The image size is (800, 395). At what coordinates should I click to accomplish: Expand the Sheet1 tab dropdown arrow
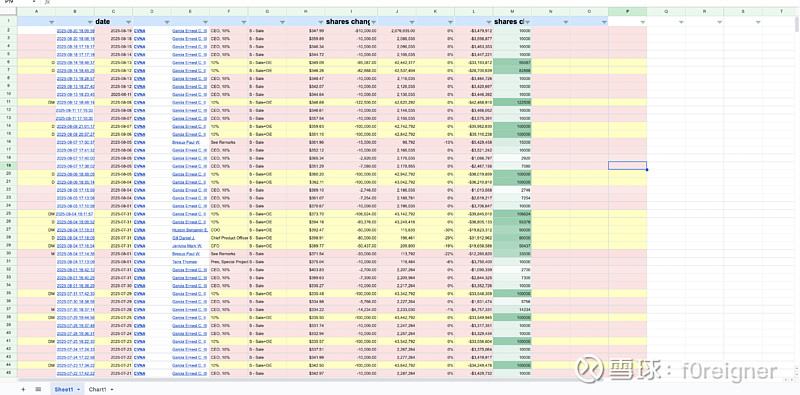click(x=78, y=390)
